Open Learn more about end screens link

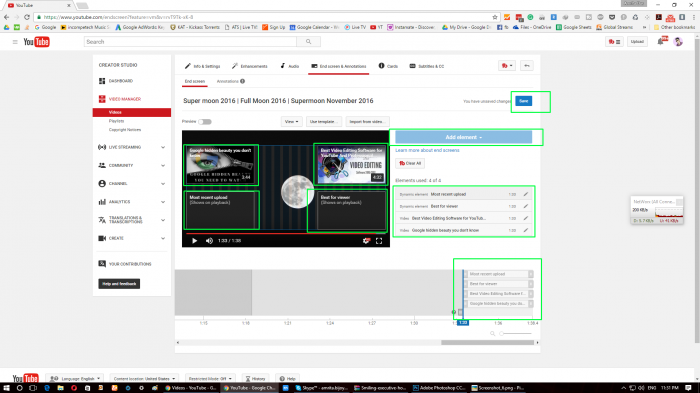pos(427,151)
